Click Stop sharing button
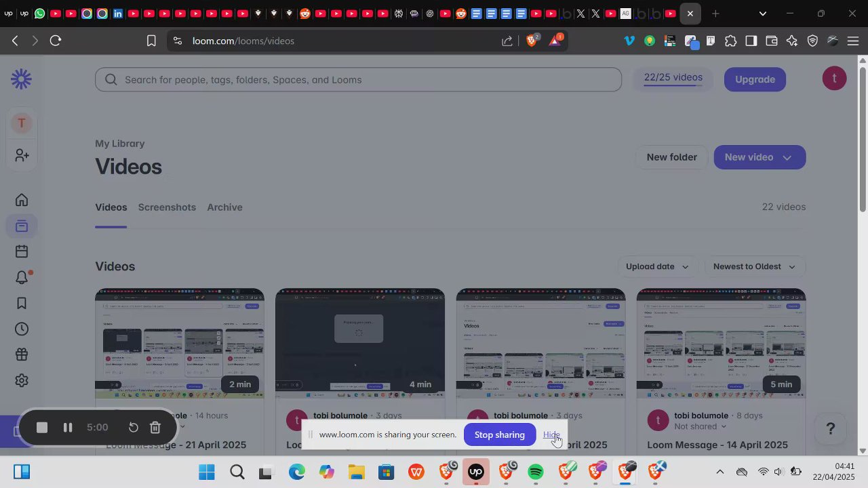868x488 pixels. coord(500,434)
